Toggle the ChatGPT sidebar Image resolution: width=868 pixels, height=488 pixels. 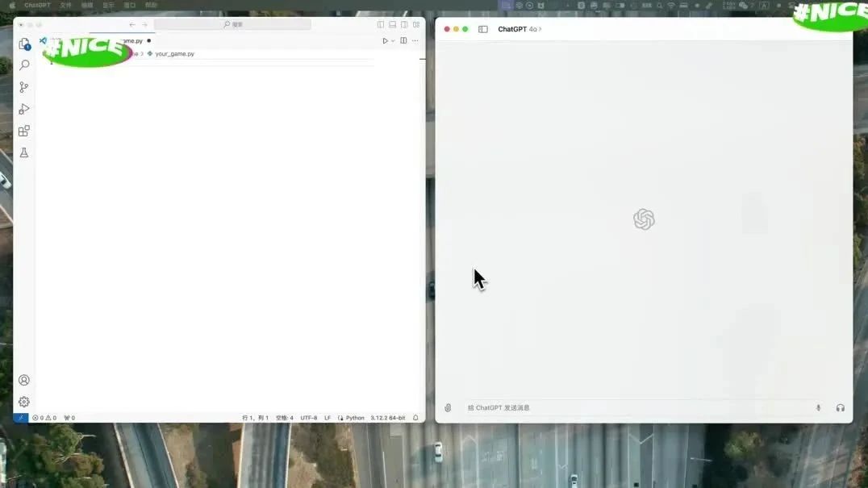[x=482, y=29]
